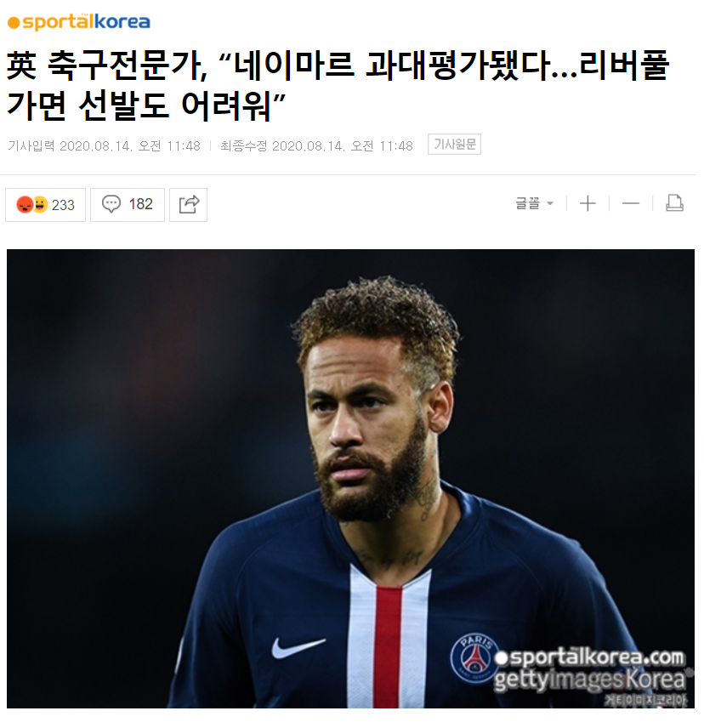
Task: Open the player photo in article
Action: pos(350,479)
